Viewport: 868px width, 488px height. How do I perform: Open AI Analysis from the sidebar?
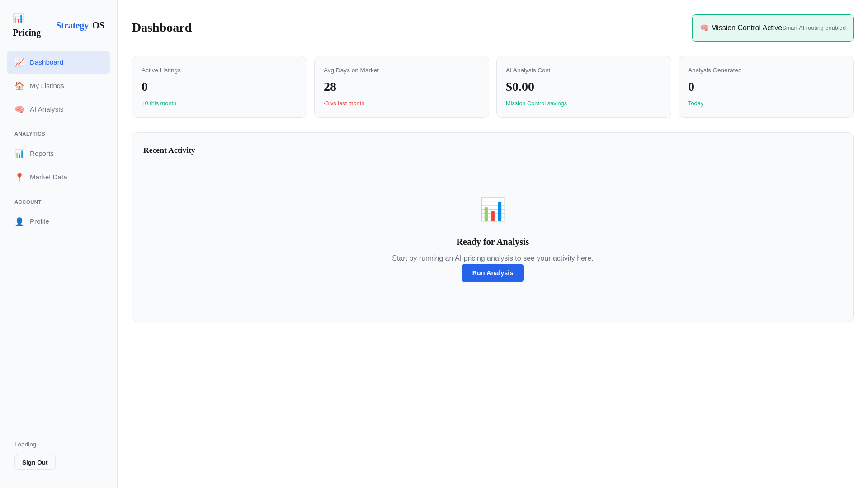point(58,109)
